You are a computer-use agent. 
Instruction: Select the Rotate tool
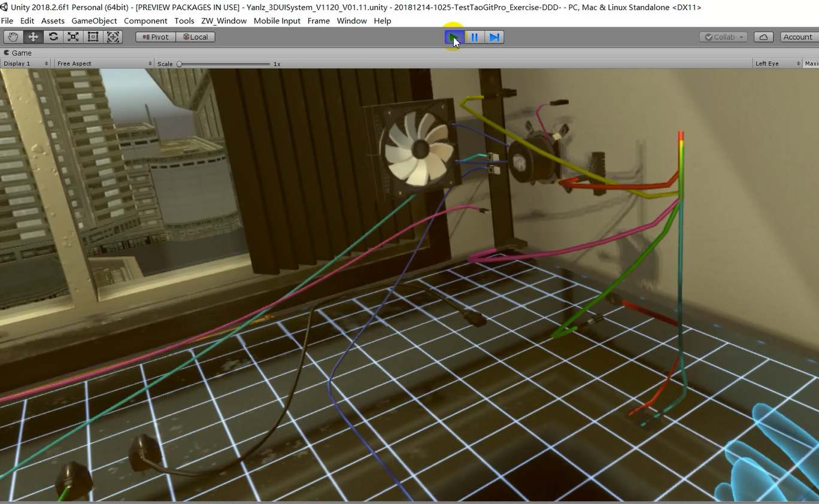coord(53,37)
